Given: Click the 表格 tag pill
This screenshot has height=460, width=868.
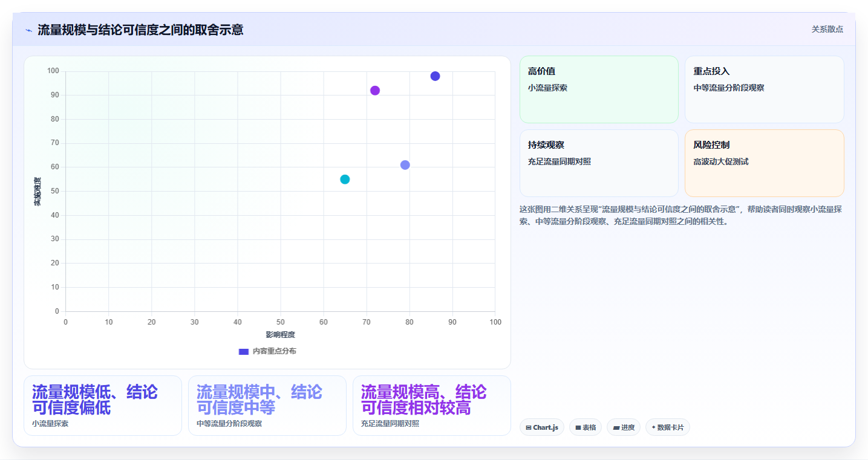Looking at the screenshot, I should pos(586,427).
